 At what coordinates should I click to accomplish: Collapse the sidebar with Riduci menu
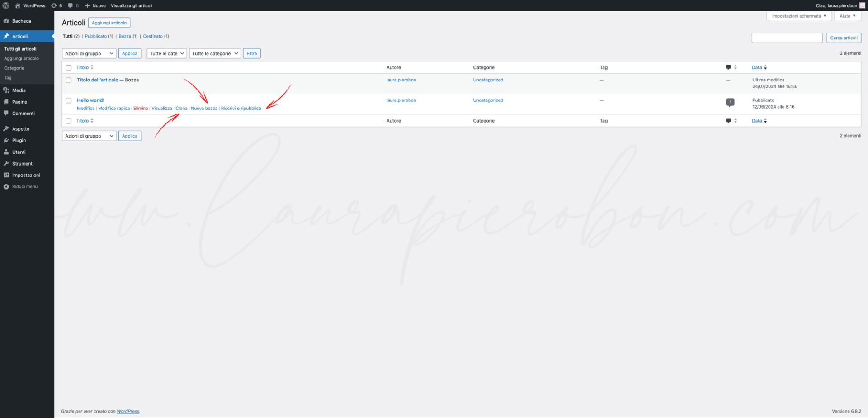[24, 187]
